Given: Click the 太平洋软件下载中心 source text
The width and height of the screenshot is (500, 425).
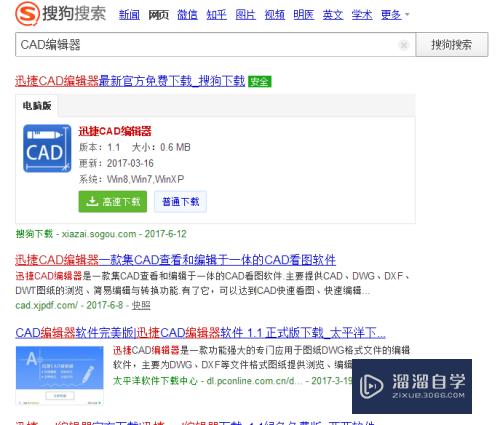Looking at the screenshot, I should tap(155, 381).
